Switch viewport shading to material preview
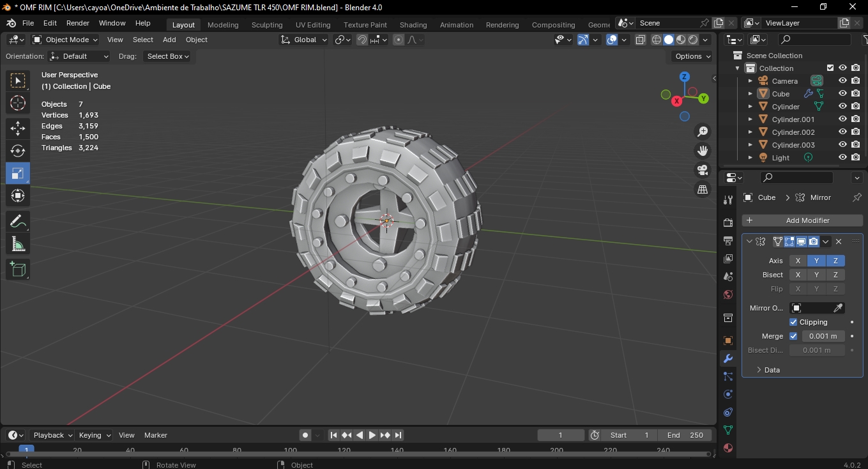This screenshot has width=868, height=469. pyautogui.click(x=681, y=40)
